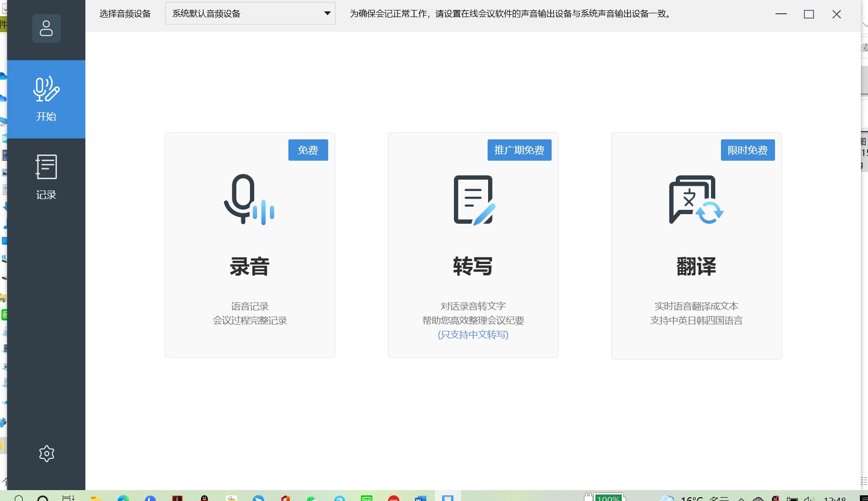Click the 免费 badge on the recording card

click(x=308, y=150)
